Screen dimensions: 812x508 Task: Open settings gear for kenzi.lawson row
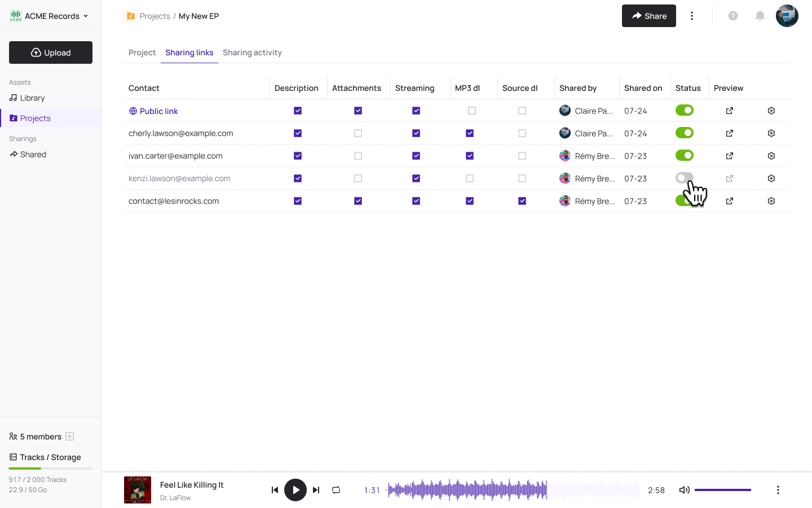pos(771,178)
